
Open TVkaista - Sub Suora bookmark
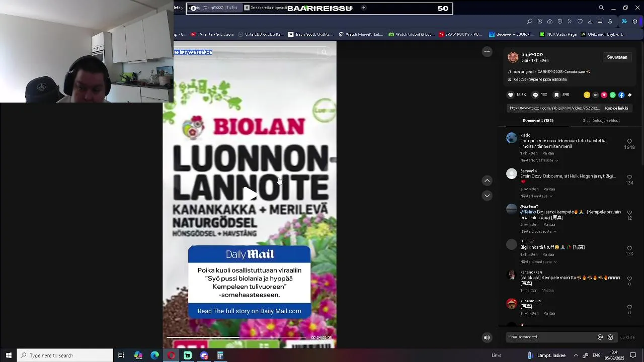point(212,35)
